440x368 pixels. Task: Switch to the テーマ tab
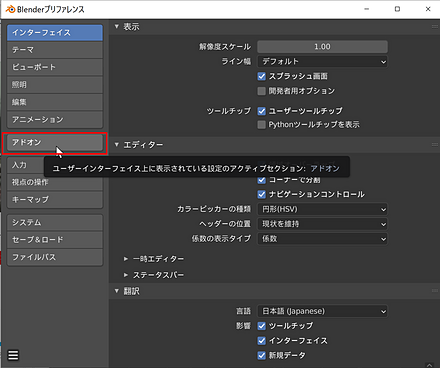pos(55,50)
